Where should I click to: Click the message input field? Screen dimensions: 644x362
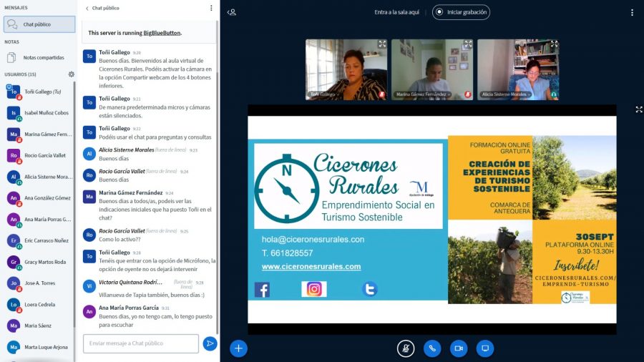click(x=141, y=343)
